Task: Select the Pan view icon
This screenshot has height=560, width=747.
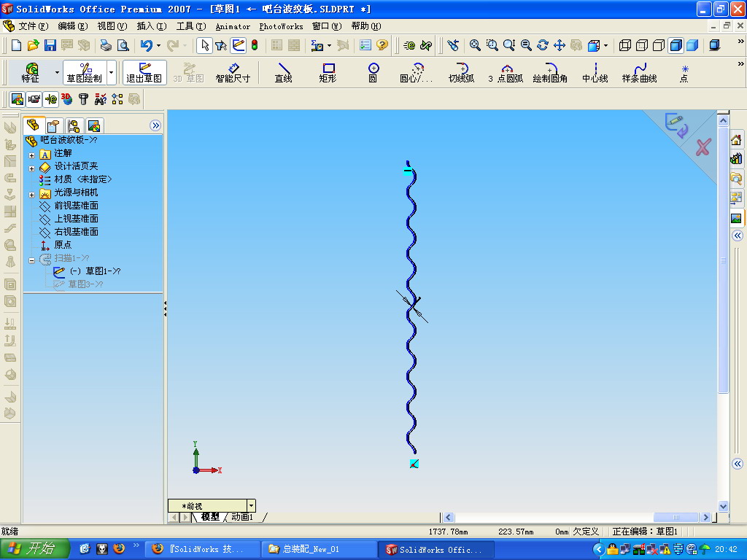Action: point(560,45)
